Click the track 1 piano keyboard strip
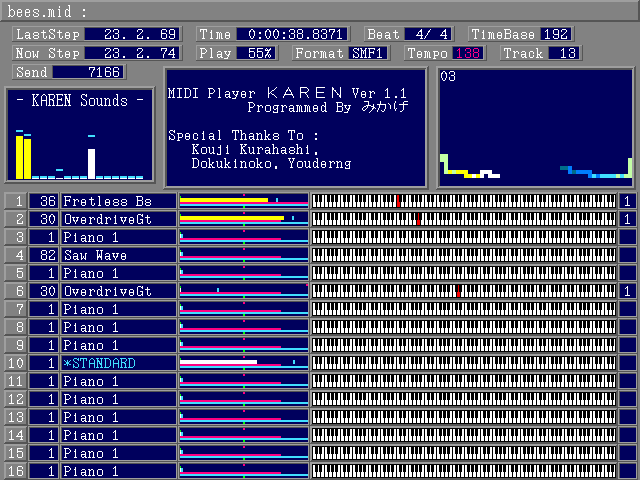Image resolution: width=640 pixels, height=480 pixels. [x=464, y=201]
